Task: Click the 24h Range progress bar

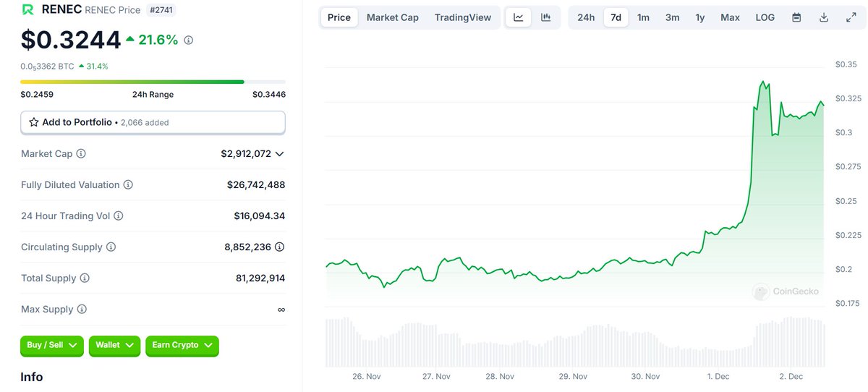Action: [153, 82]
